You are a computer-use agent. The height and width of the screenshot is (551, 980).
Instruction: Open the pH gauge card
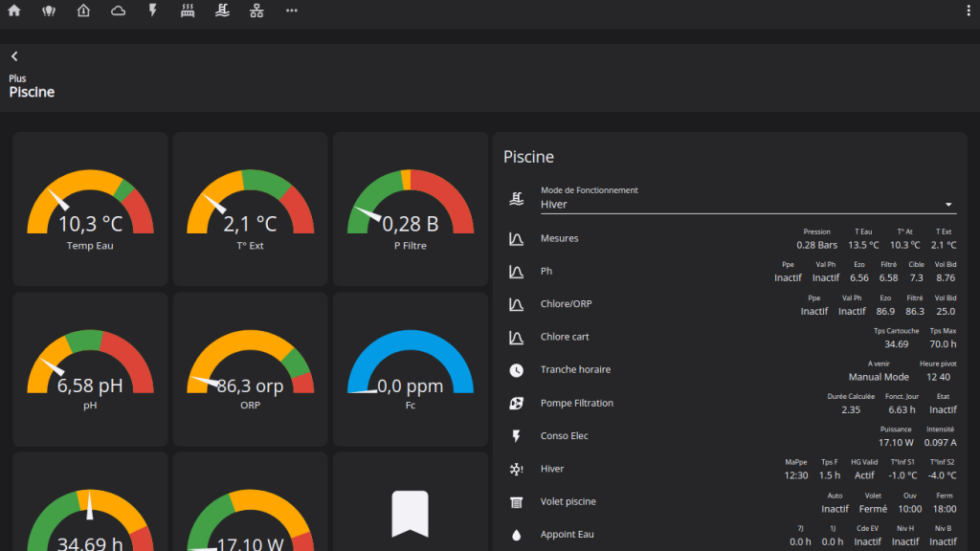(x=90, y=369)
